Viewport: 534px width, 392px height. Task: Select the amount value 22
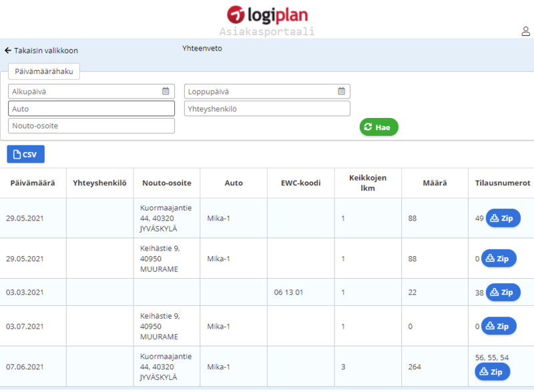pos(413,292)
